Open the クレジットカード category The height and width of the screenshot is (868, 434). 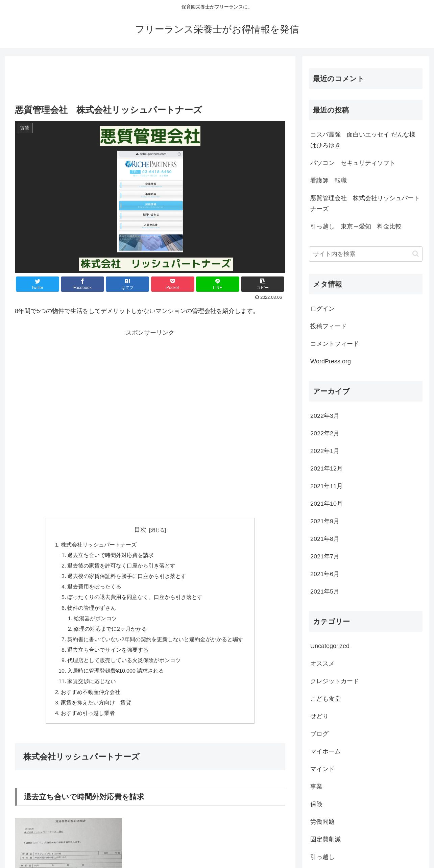click(335, 681)
